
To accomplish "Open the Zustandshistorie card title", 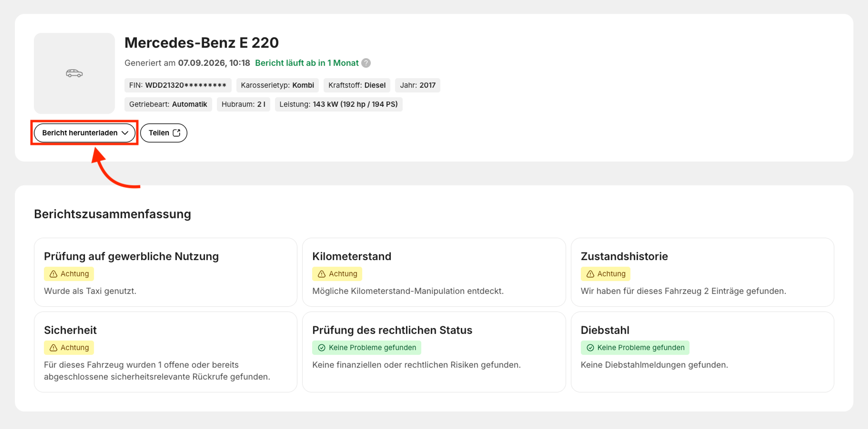I will [624, 256].
